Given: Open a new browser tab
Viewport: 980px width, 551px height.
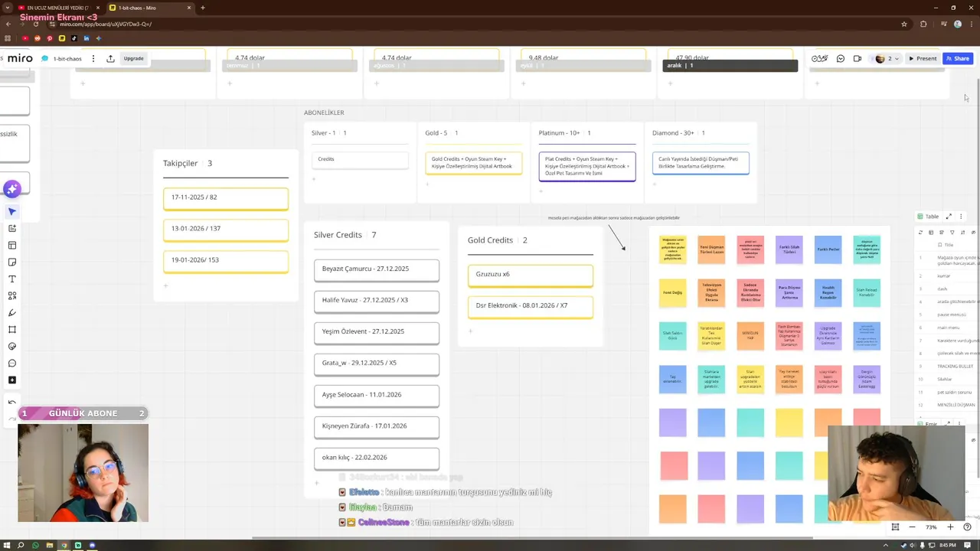Looking at the screenshot, I should pos(203,8).
